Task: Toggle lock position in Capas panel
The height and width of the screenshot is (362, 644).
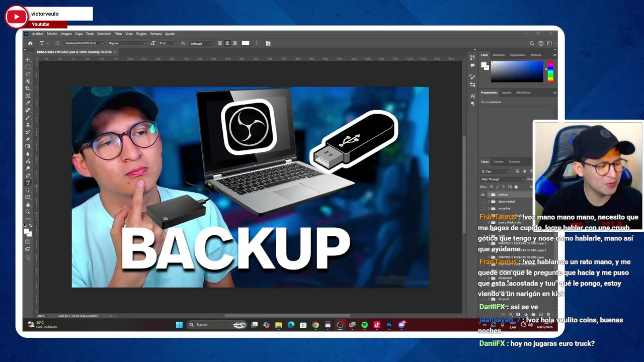Action: point(504,187)
